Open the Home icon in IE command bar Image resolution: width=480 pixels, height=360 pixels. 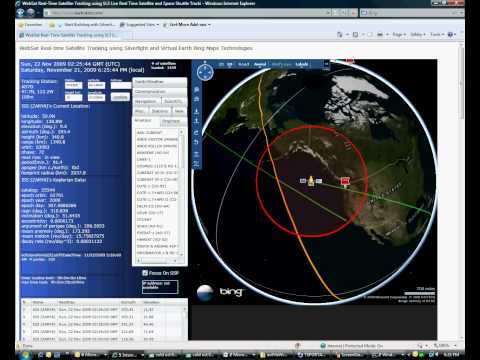[x=340, y=34]
